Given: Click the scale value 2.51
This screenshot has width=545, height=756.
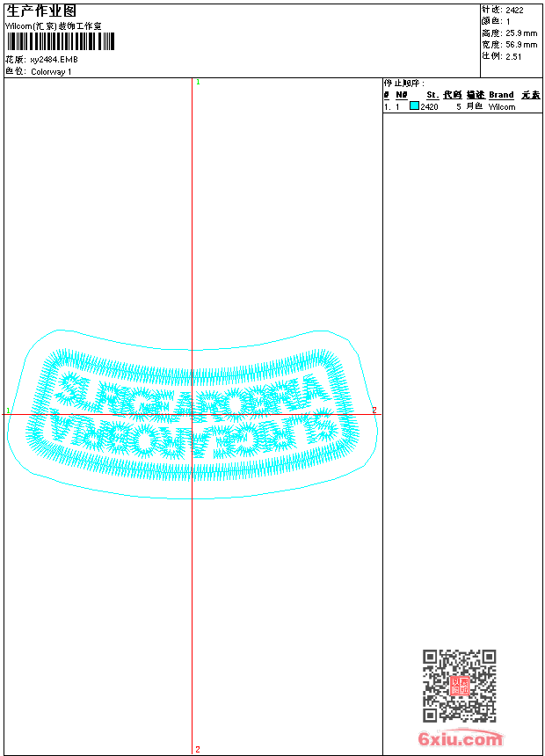Looking at the screenshot, I should (x=513, y=56).
